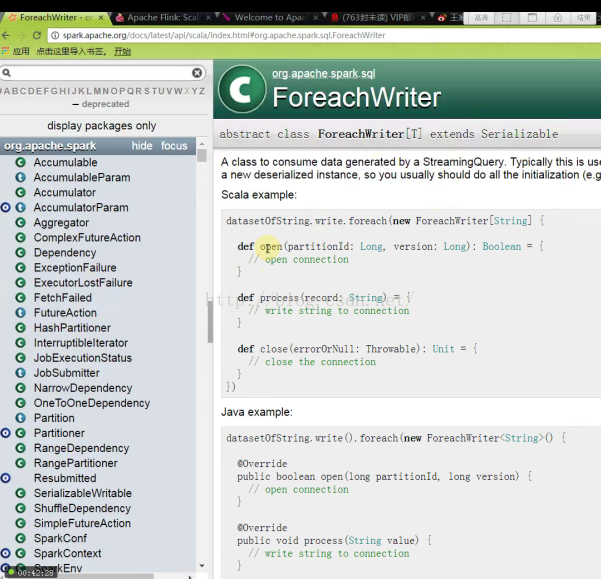Click the Boolean type in Scala example
The image size is (601, 579).
pyautogui.click(x=501, y=246)
